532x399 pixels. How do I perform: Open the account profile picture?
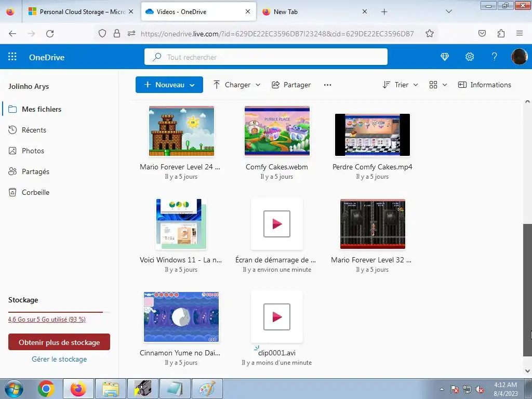click(x=519, y=57)
